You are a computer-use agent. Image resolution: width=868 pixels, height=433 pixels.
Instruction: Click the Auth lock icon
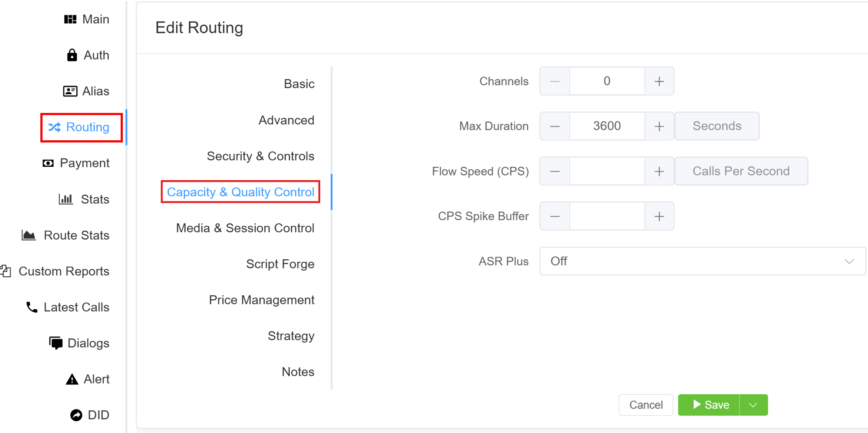[72, 56]
